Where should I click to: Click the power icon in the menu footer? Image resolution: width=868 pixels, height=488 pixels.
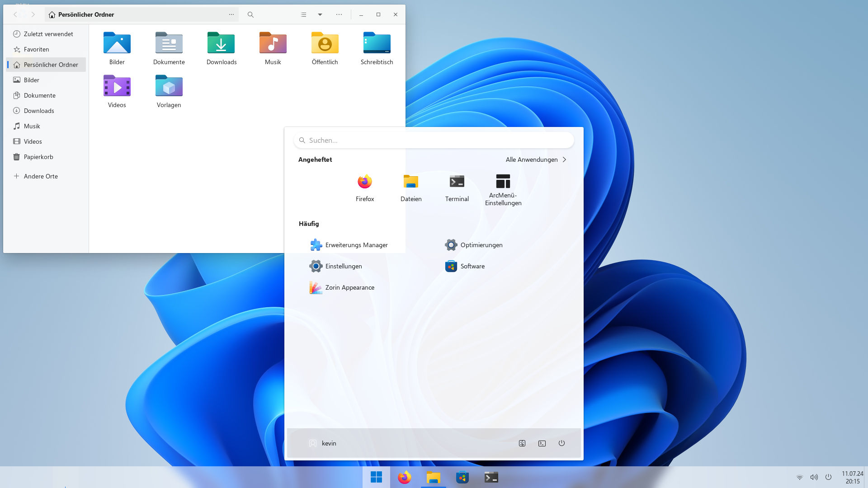[x=561, y=443]
